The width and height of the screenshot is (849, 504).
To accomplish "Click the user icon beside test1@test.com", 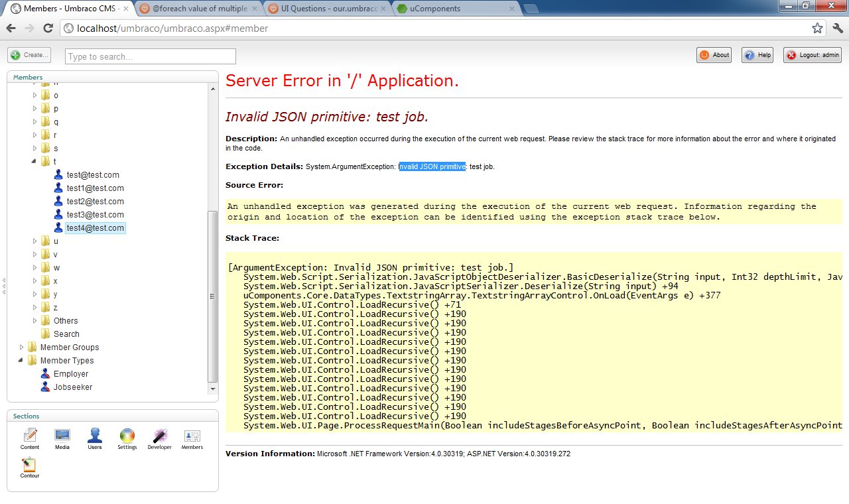I will [x=58, y=188].
